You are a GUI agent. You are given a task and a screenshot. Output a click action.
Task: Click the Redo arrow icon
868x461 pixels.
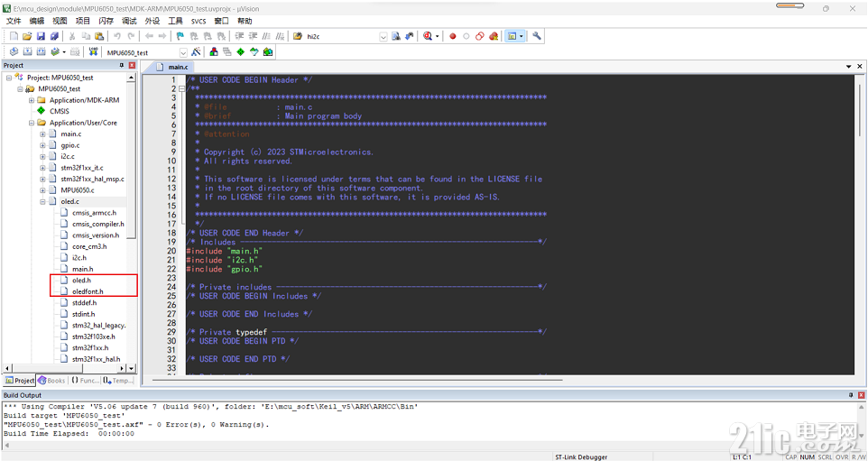131,36
